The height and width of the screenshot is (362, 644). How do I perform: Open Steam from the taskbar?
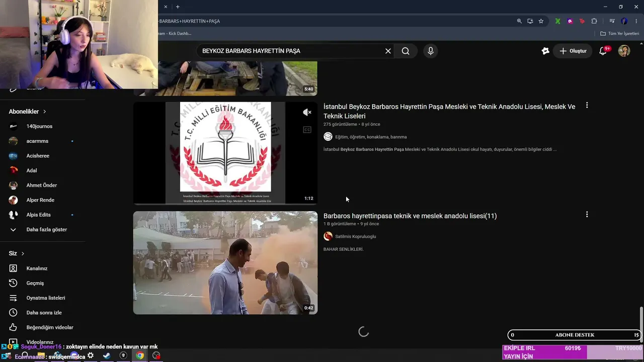point(107,355)
